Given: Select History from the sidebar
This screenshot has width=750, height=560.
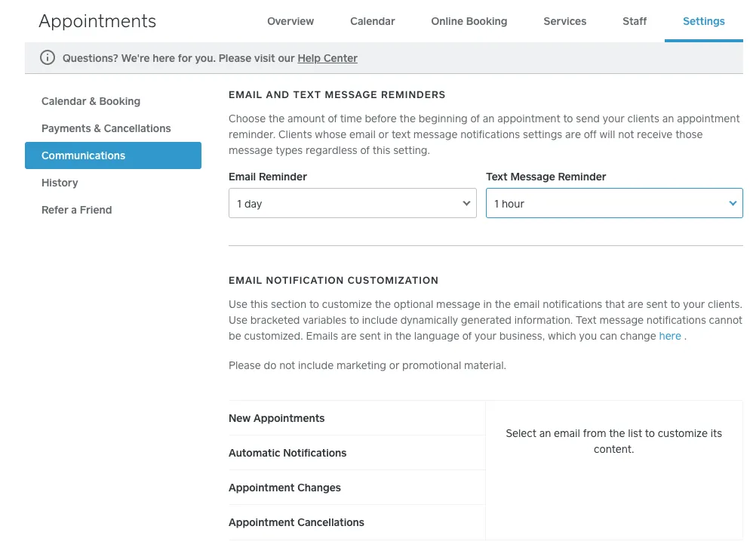Looking at the screenshot, I should pos(60,183).
